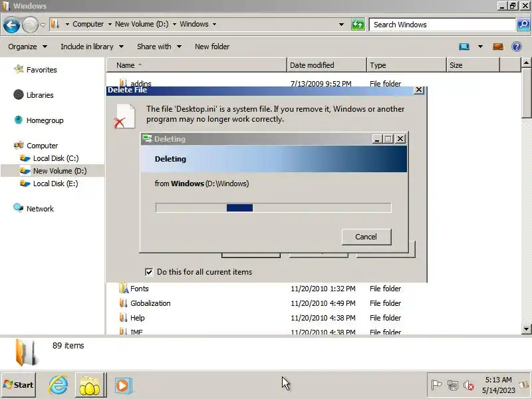Close the Delete File dialog

coord(419,90)
